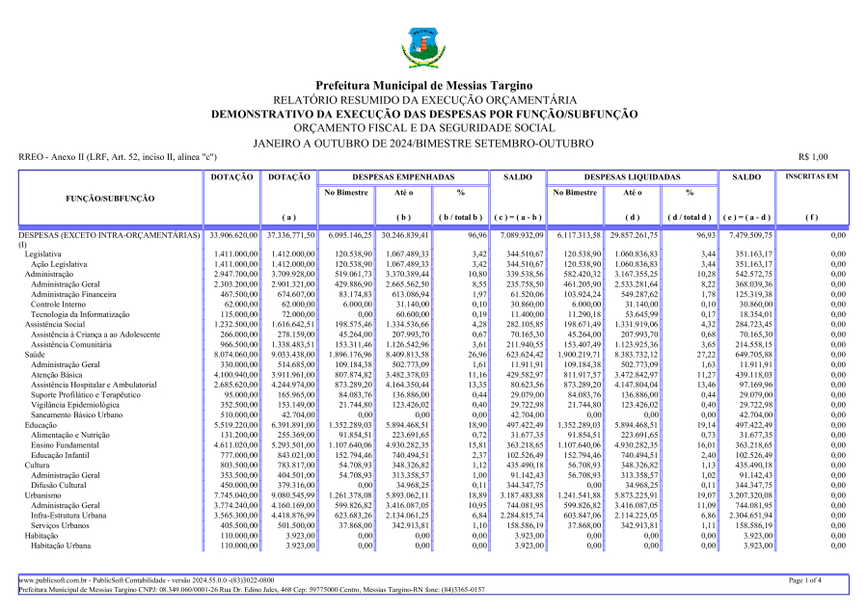Select the Tecnologia da Informatização row
Viewport: 868px width, 614px height.
click(80, 314)
